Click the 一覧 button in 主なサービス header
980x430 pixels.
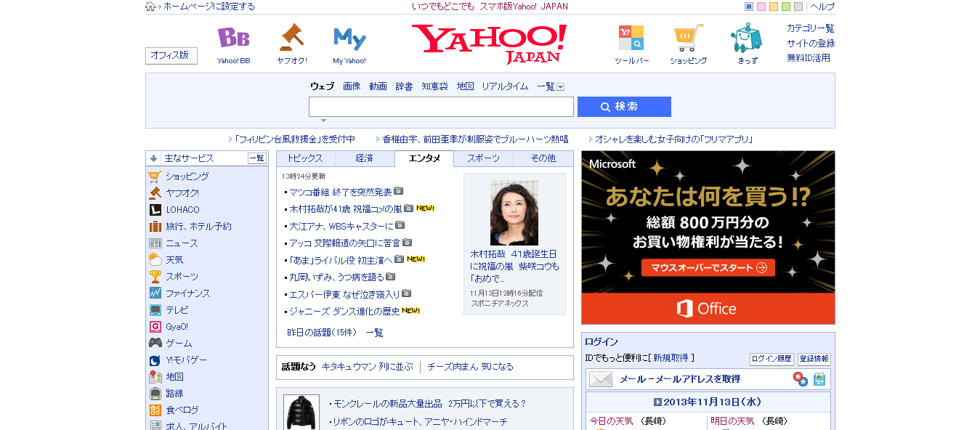[x=257, y=158]
